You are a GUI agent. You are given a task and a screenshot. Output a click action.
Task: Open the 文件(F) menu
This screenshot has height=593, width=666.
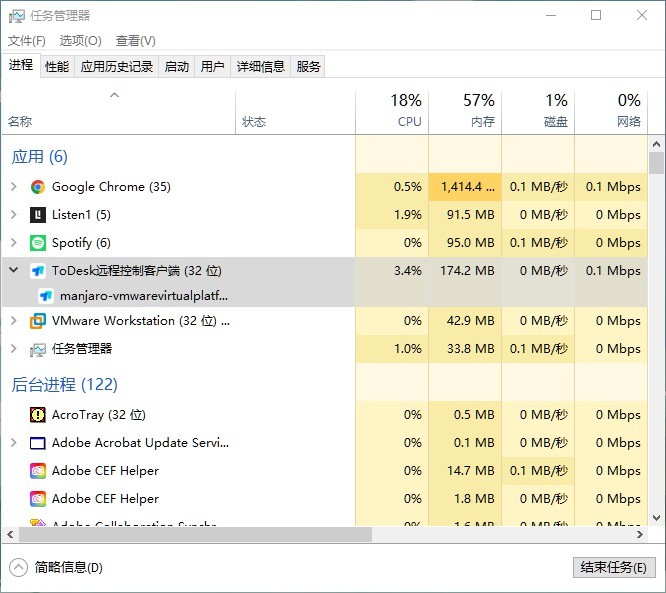tap(26, 41)
